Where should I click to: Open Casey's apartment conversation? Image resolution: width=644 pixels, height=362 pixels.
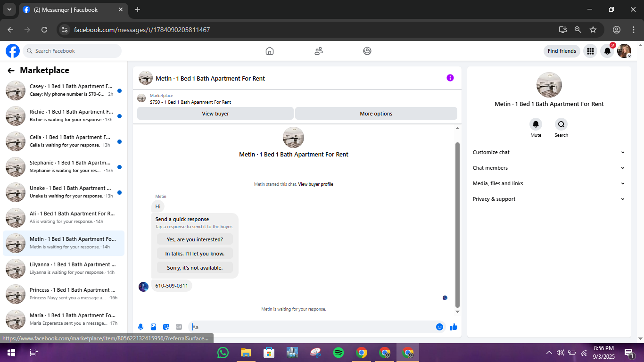pos(64,90)
